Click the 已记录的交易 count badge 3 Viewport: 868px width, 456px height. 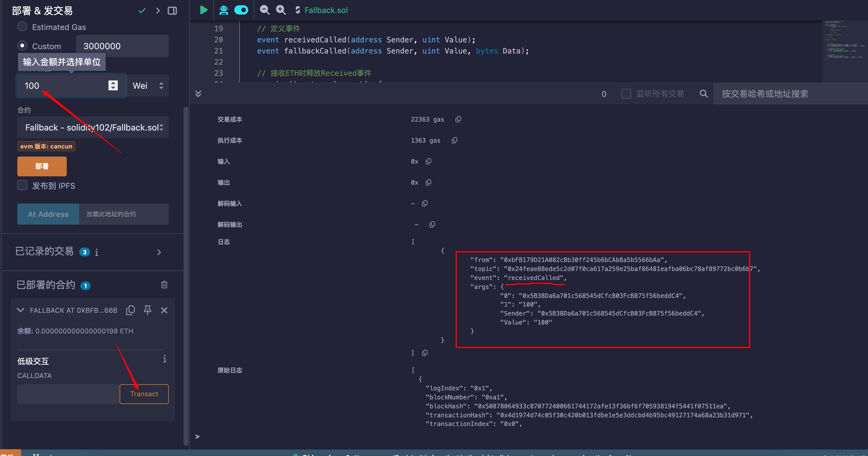tap(85, 252)
